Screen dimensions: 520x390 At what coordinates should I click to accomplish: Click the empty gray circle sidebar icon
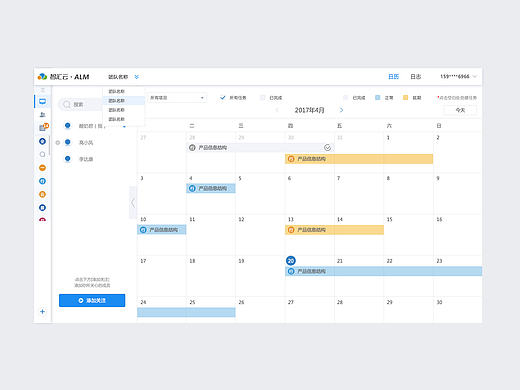click(42, 154)
